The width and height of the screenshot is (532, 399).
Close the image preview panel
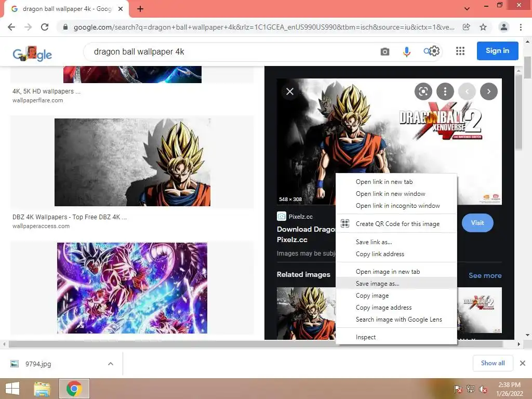pos(290,91)
